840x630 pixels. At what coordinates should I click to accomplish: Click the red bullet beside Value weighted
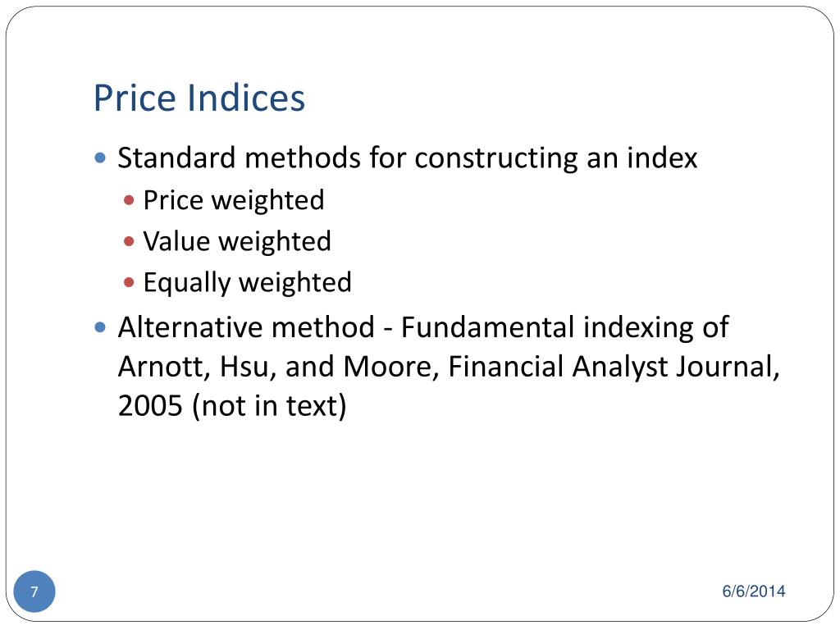[x=129, y=242]
